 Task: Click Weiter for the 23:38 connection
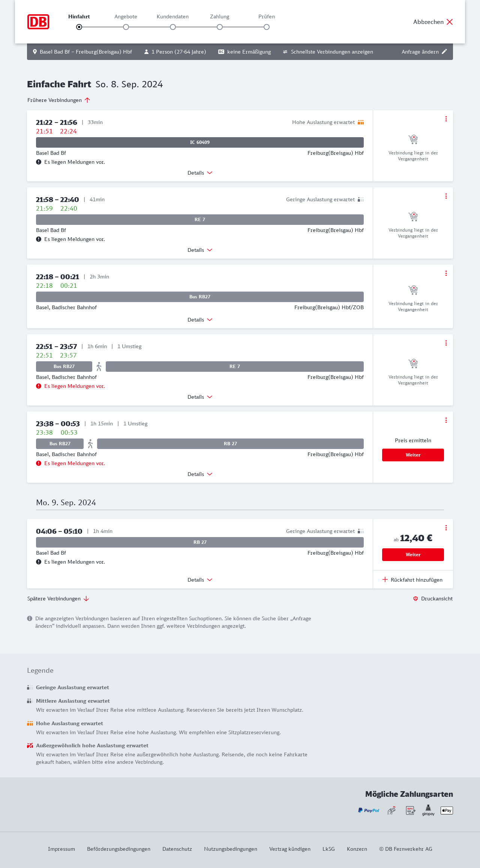(413, 455)
